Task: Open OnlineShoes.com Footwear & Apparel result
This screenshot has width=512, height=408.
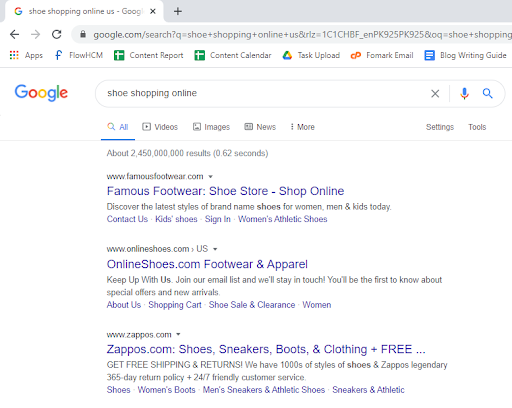Action: 207,264
